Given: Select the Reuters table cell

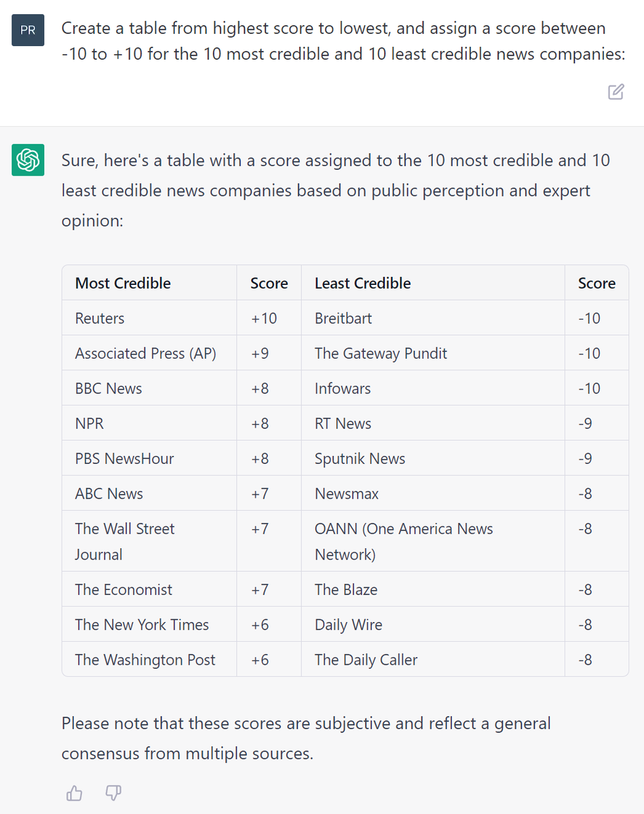Looking at the screenshot, I should 149,318.
